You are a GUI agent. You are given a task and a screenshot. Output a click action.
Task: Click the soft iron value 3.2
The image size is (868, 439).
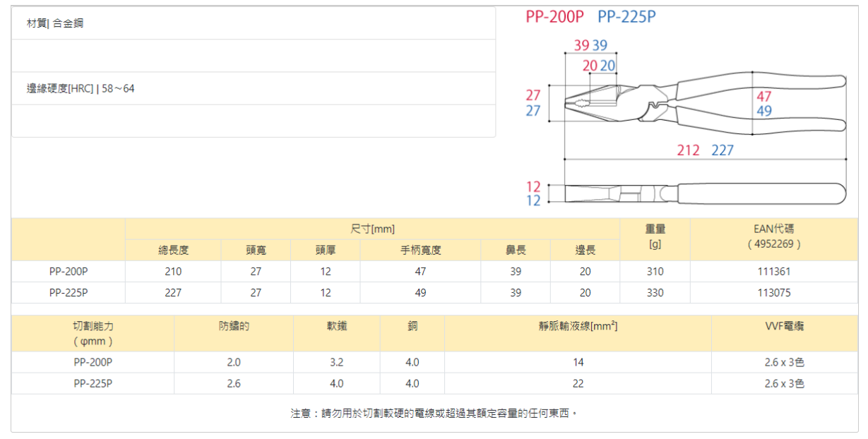336,362
